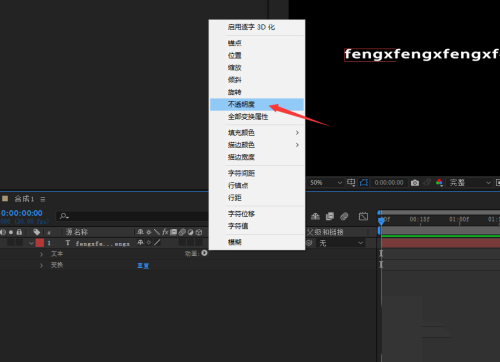The width and height of the screenshot is (500, 362).
Task: Toggle the motion blur timeline icon
Action: pos(344,216)
